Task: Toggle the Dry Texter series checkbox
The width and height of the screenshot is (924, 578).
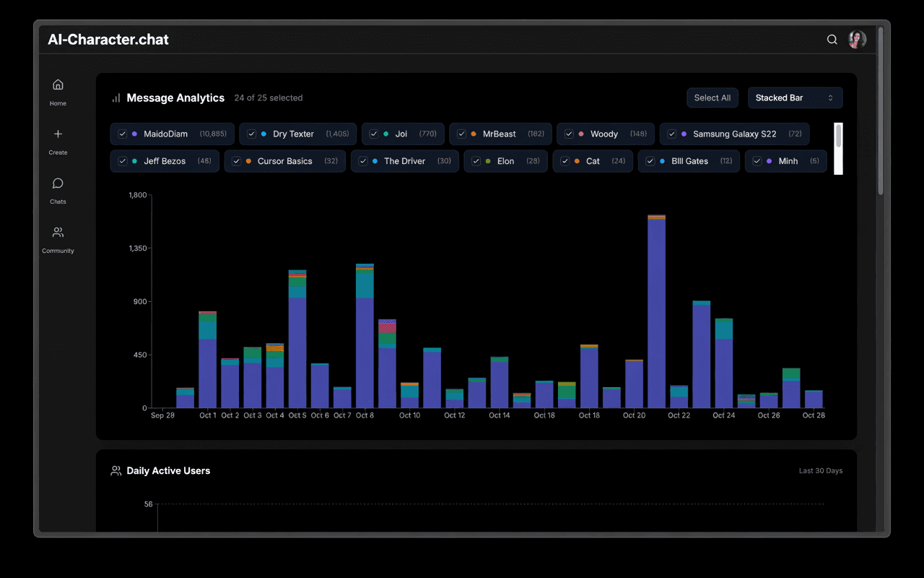Action: [x=252, y=134]
